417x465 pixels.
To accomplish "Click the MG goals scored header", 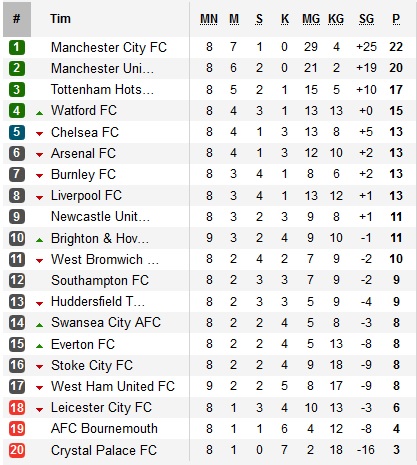I will 311,19.
